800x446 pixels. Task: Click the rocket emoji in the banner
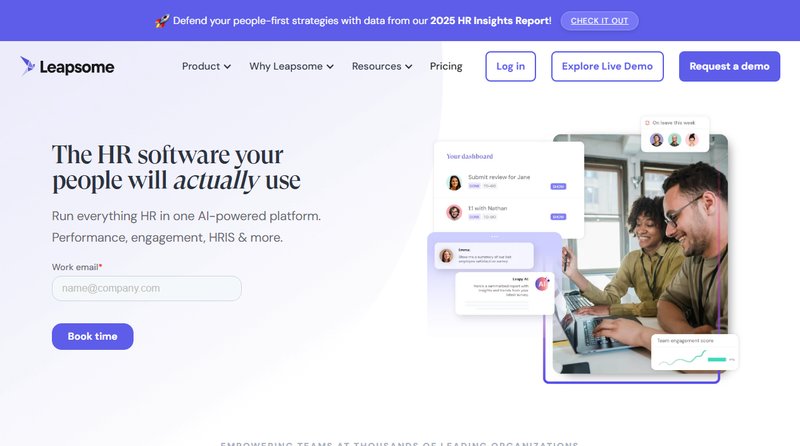pyautogui.click(x=162, y=21)
